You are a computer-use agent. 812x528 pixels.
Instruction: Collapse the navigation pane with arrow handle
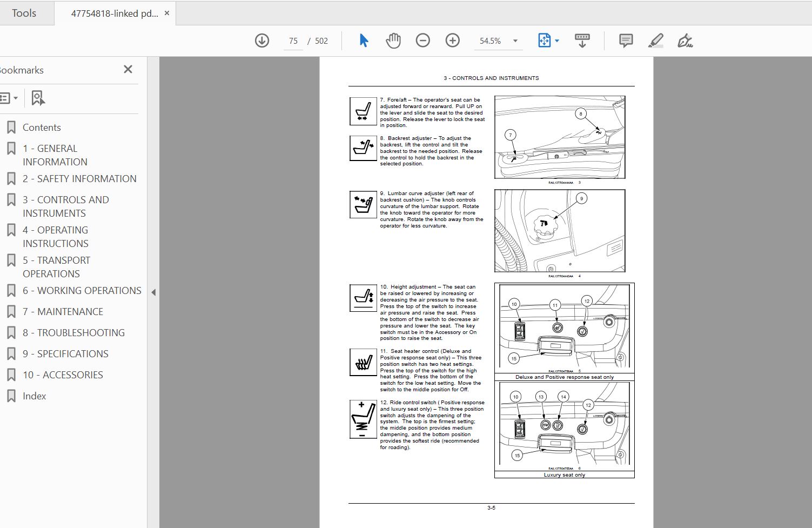[153, 292]
